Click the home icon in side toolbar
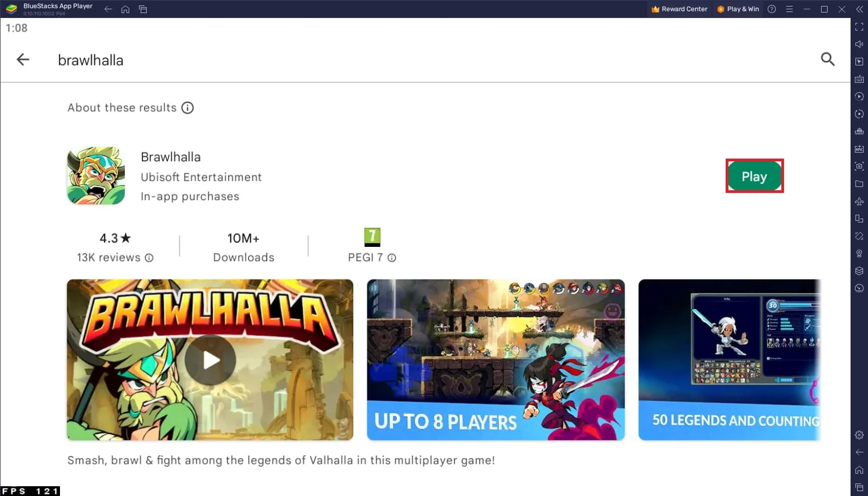This screenshot has width=868, height=496. pos(859,470)
